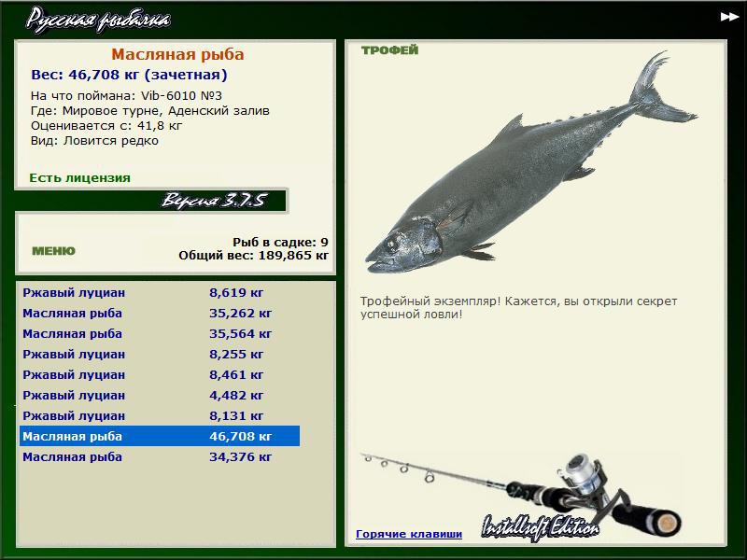Select Масляная рыба 35,262 кг row
The width and height of the screenshot is (747, 560).
click(160, 313)
